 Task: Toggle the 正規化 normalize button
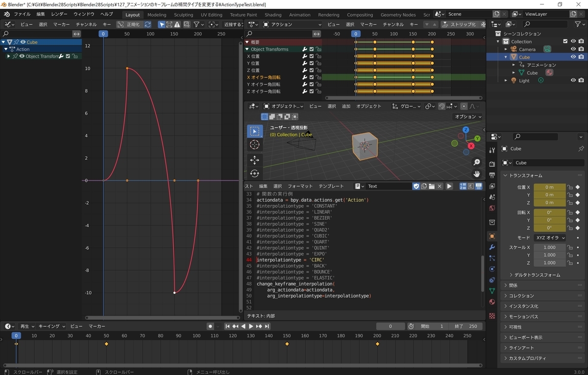pyautogui.click(x=129, y=24)
